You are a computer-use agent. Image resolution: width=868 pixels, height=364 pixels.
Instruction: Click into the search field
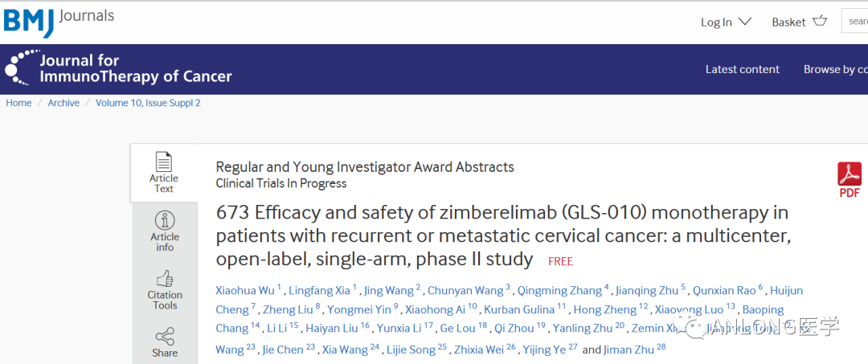[x=855, y=21]
